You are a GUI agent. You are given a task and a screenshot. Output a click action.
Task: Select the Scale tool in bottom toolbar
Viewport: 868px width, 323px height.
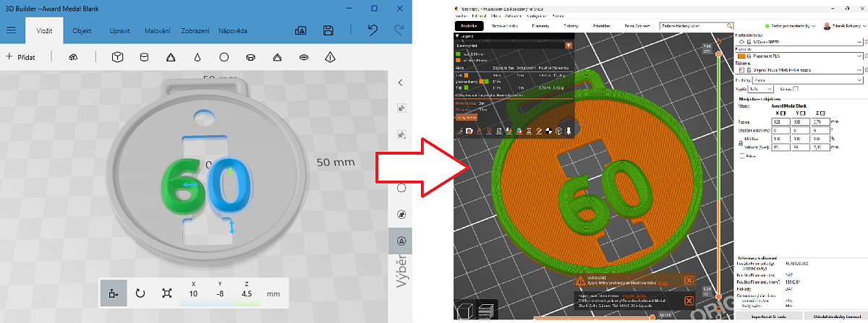point(167,293)
